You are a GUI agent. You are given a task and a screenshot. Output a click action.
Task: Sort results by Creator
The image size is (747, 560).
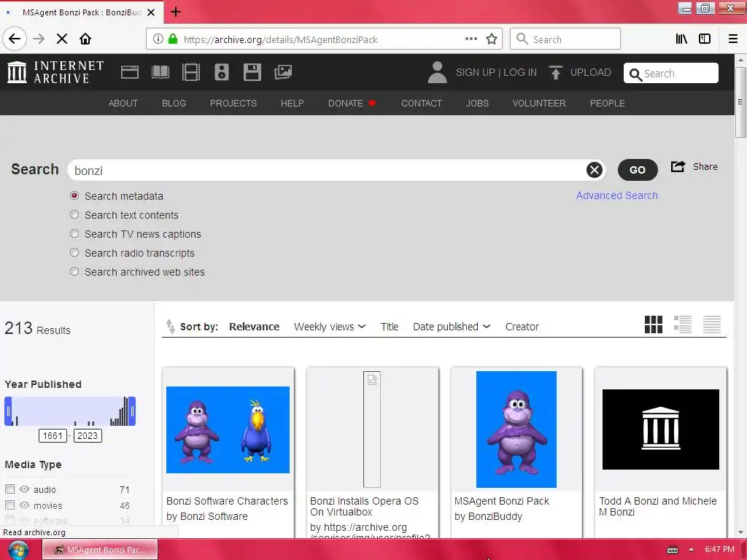pyautogui.click(x=522, y=327)
